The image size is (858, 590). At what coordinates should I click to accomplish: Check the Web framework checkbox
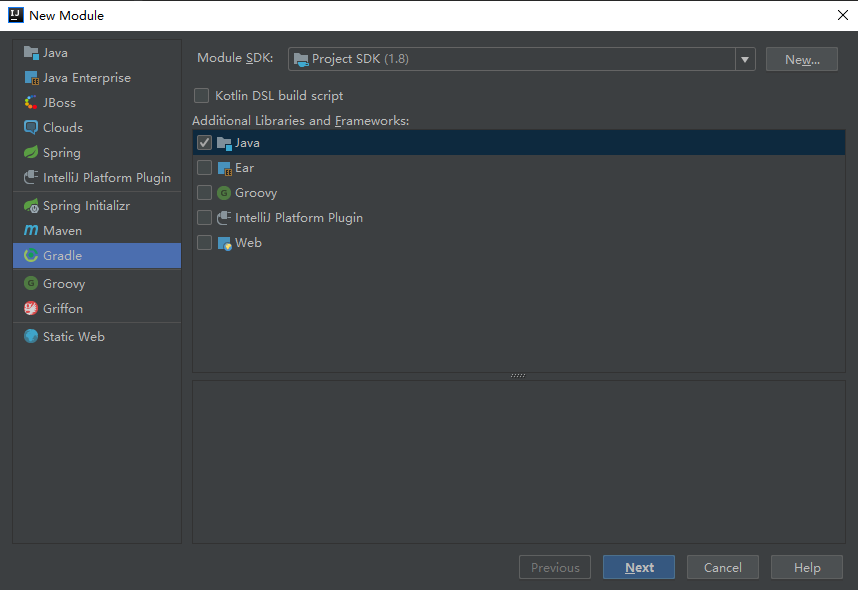[x=204, y=242]
